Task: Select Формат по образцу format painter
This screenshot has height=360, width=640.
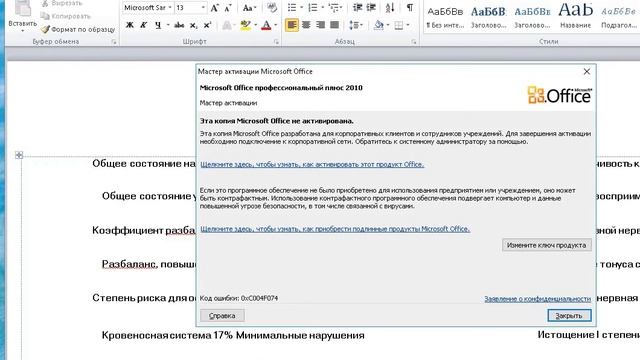Action: (78, 29)
